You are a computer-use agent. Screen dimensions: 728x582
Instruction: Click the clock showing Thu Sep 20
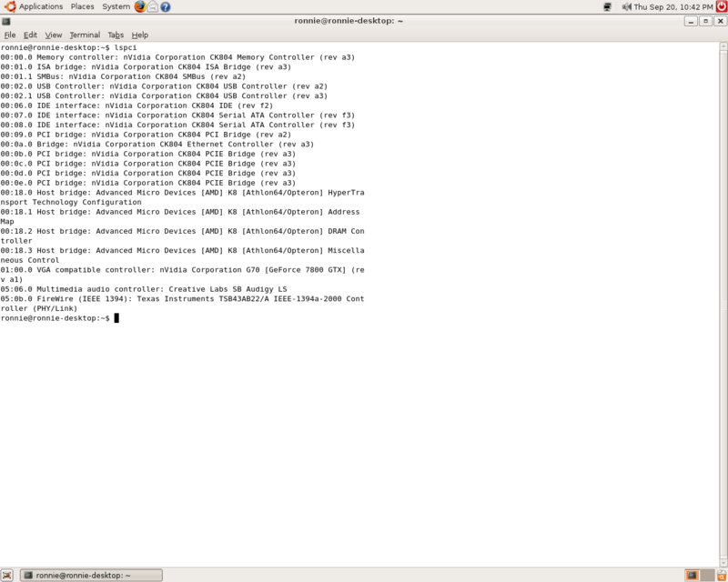(x=673, y=7)
